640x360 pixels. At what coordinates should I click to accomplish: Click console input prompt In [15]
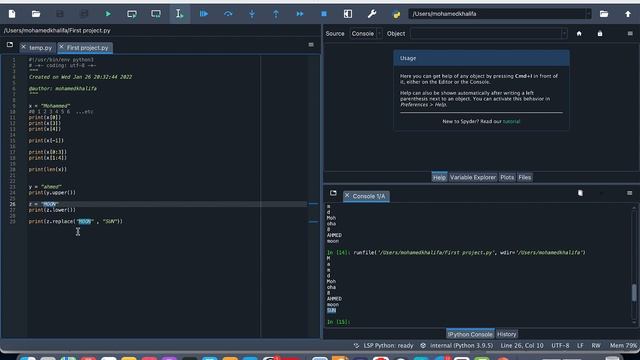click(338, 322)
